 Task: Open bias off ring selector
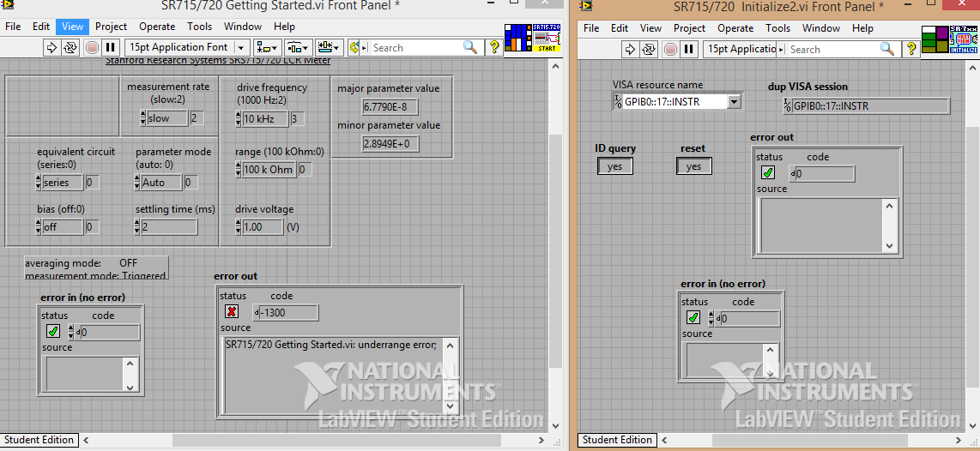click(x=63, y=226)
